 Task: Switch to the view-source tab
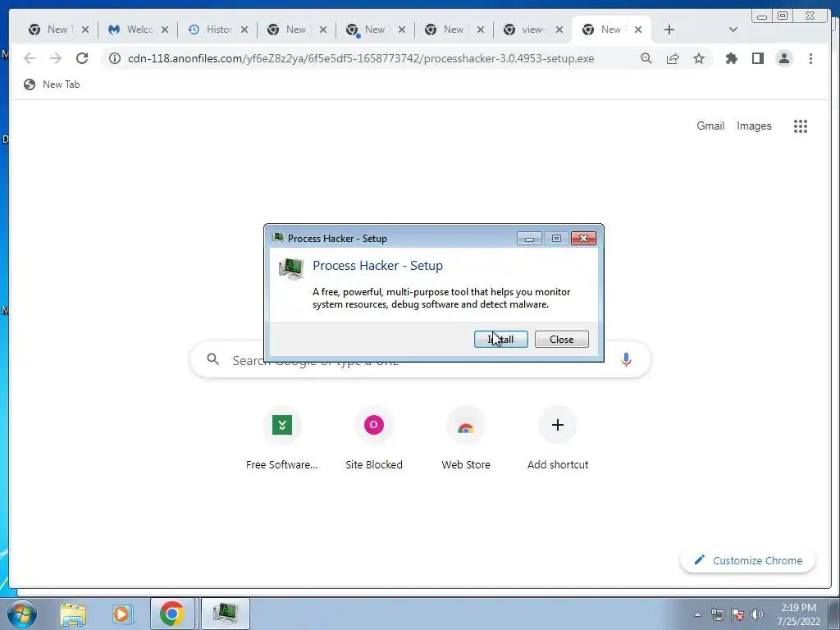coord(532,30)
